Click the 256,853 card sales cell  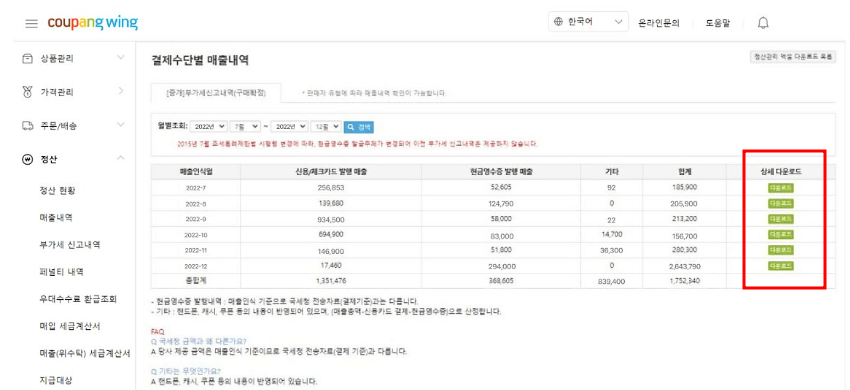tap(331, 188)
